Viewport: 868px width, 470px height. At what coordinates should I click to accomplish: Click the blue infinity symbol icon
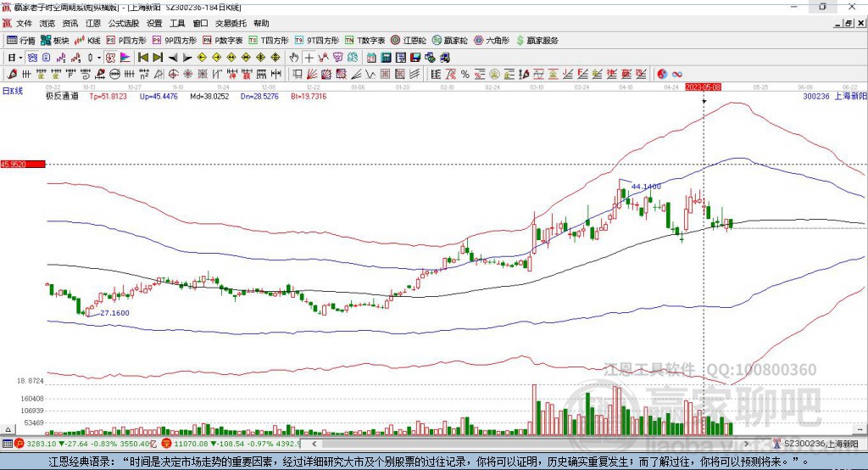tap(677, 74)
